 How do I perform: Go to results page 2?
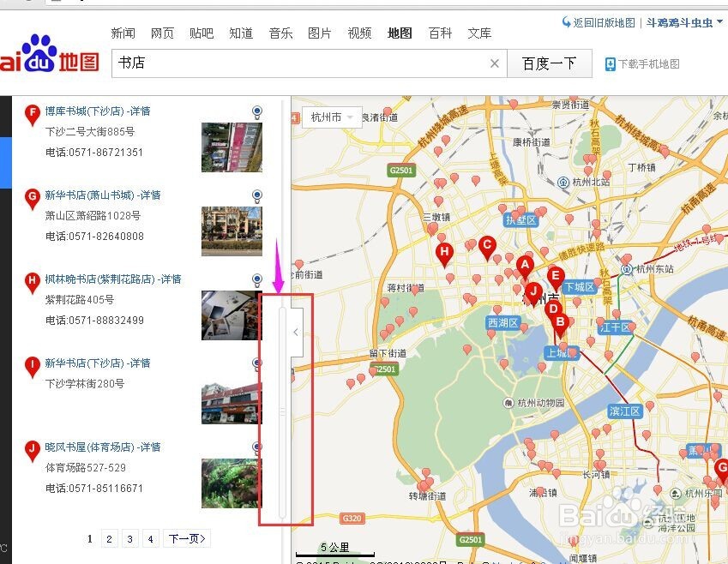(109, 538)
